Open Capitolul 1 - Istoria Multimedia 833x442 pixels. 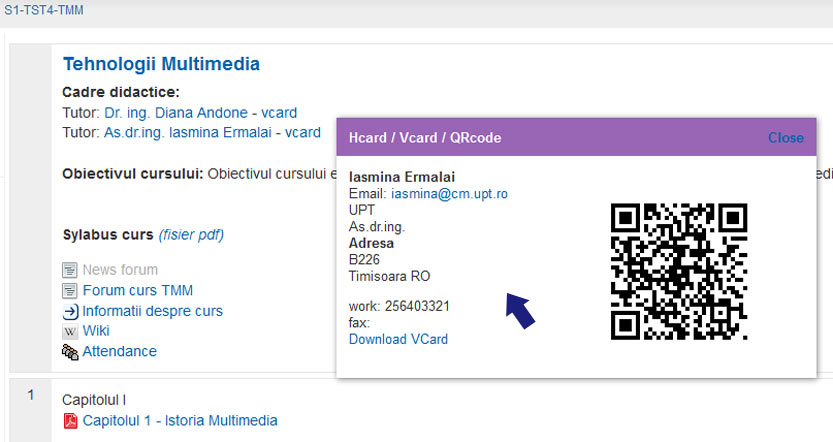click(x=180, y=421)
